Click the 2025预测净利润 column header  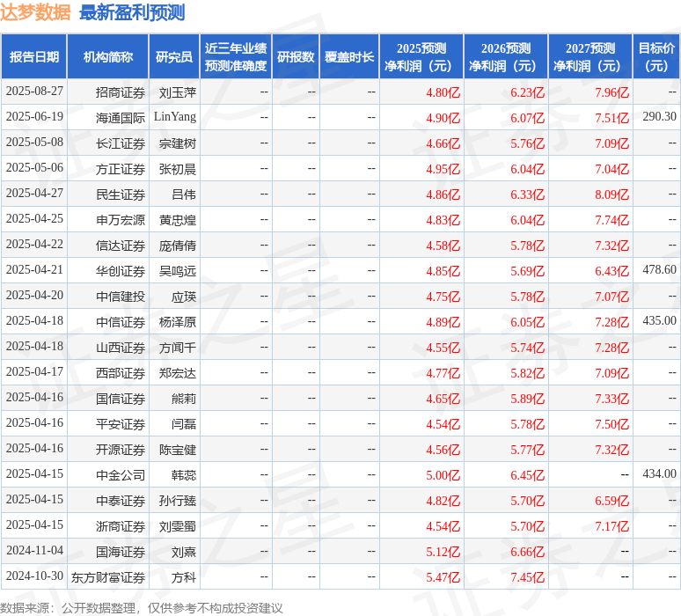tap(421, 57)
